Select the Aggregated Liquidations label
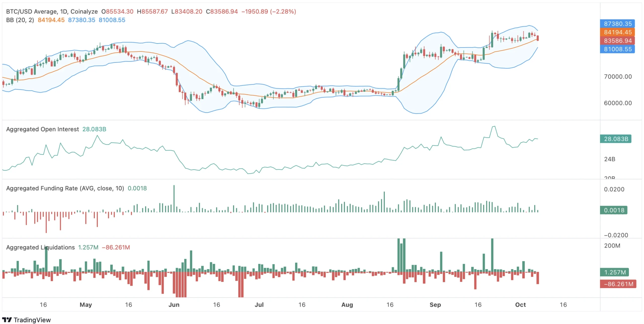This screenshot has height=324, width=644. pyautogui.click(x=40, y=248)
